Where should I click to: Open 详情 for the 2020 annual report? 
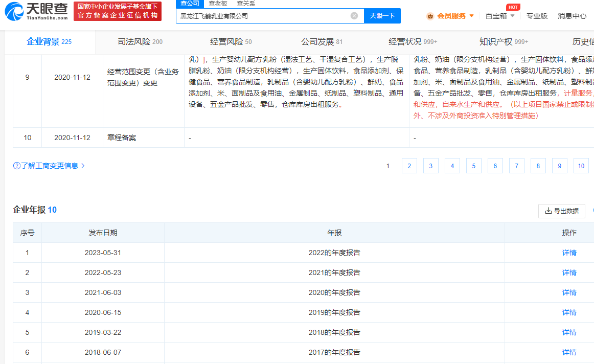tap(569, 292)
